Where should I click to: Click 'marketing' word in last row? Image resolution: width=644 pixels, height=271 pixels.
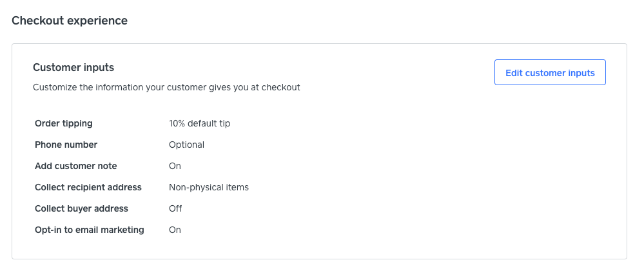pyautogui.click(x=124, y=230)
